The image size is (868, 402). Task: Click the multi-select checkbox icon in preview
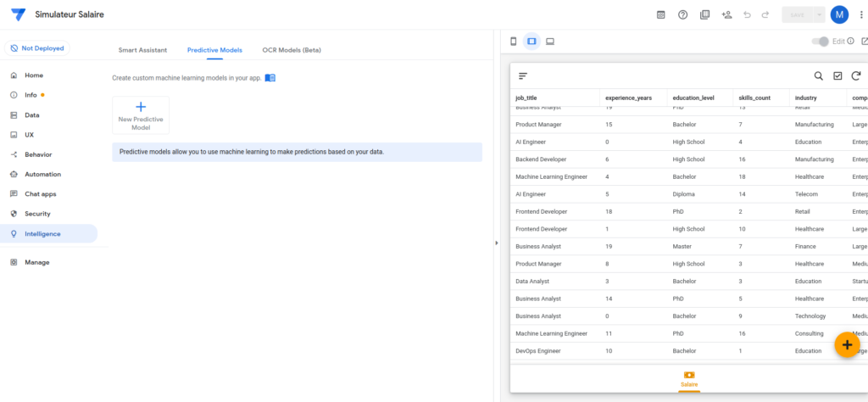click(837, 75)
